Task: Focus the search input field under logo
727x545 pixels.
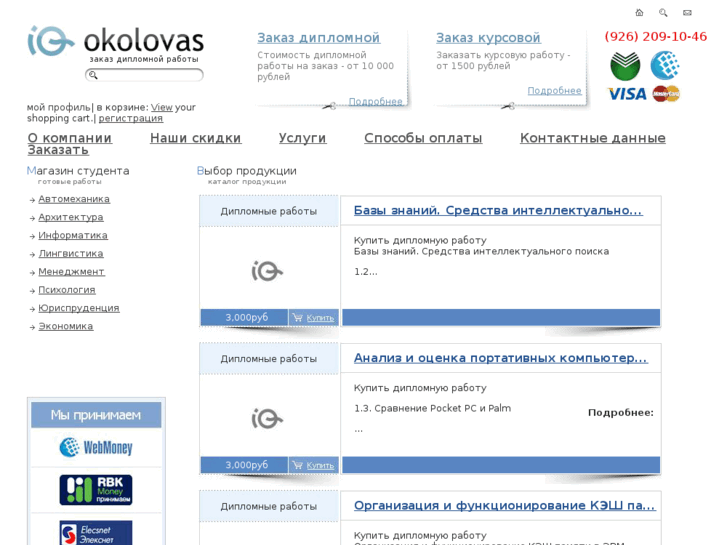Action: pos(144,75)
